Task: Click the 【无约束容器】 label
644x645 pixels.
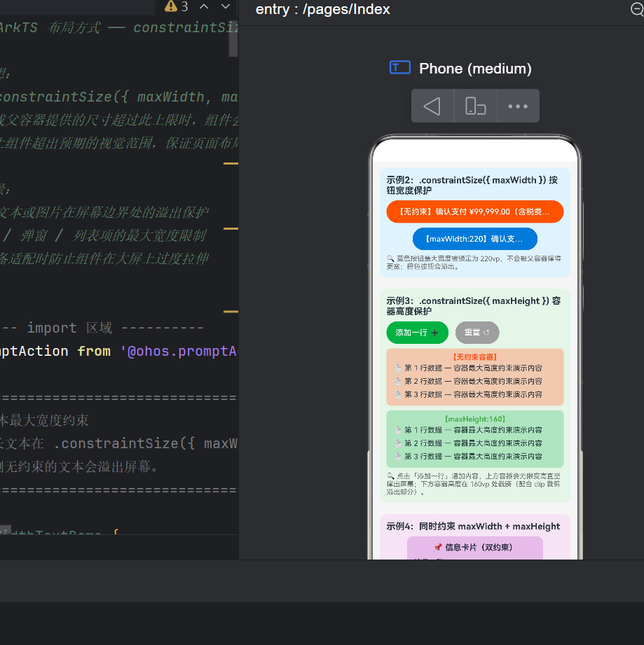Action: point(475,357)
